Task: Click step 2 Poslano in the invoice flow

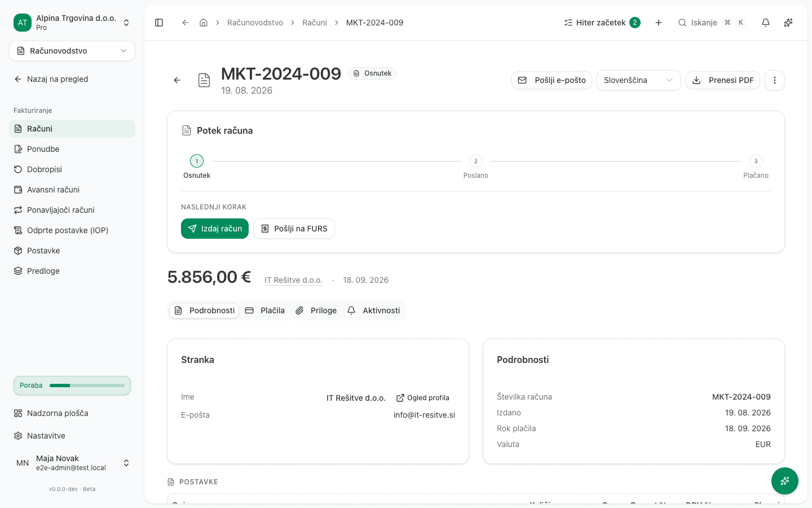Action: coord(476,168)
